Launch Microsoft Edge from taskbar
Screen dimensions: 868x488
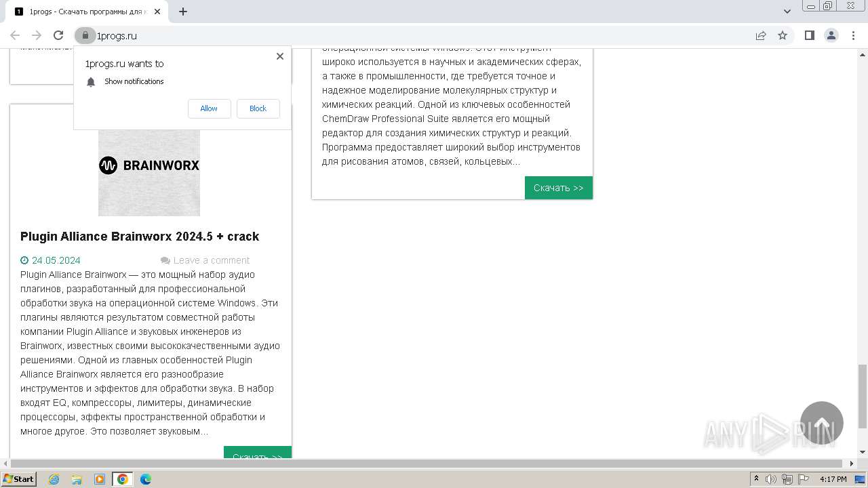coord(146,479)
